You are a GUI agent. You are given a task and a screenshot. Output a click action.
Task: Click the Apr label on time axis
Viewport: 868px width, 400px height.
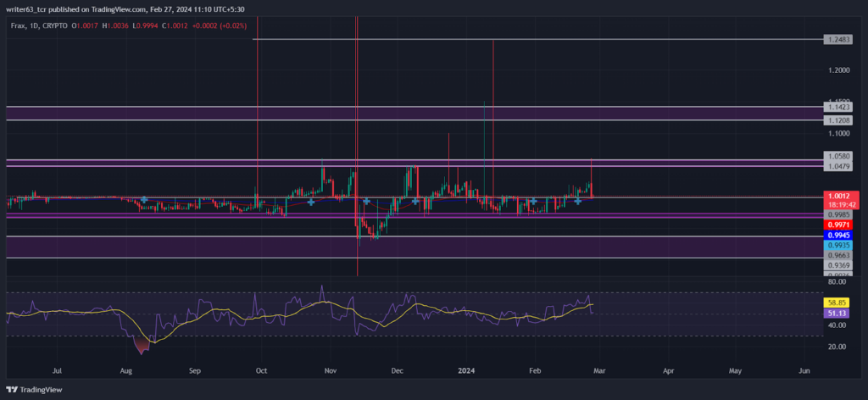coord(668,370)
